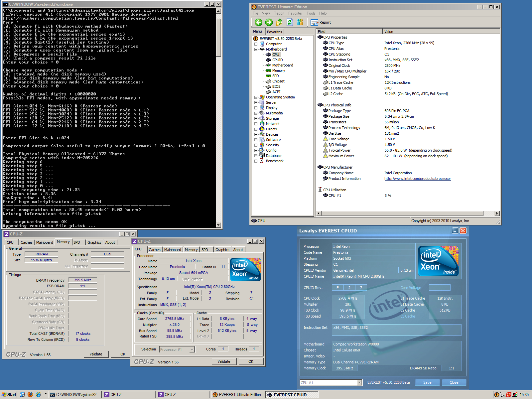
Task: Click Validate in the CPU-Z Memory window
Action: point(96,354)
